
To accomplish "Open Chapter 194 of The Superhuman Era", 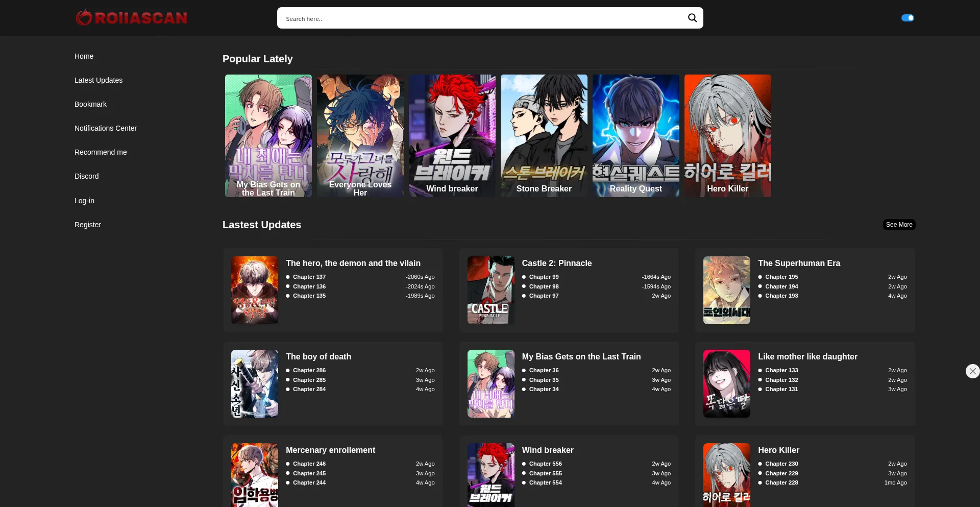I will 781,286.
